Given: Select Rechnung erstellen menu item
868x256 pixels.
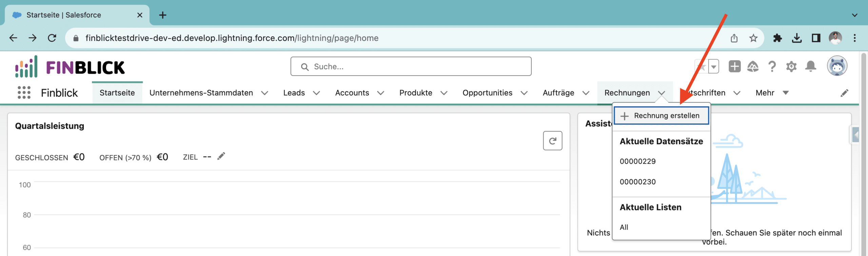Looking at the screenshot, I should click(661, 116).
